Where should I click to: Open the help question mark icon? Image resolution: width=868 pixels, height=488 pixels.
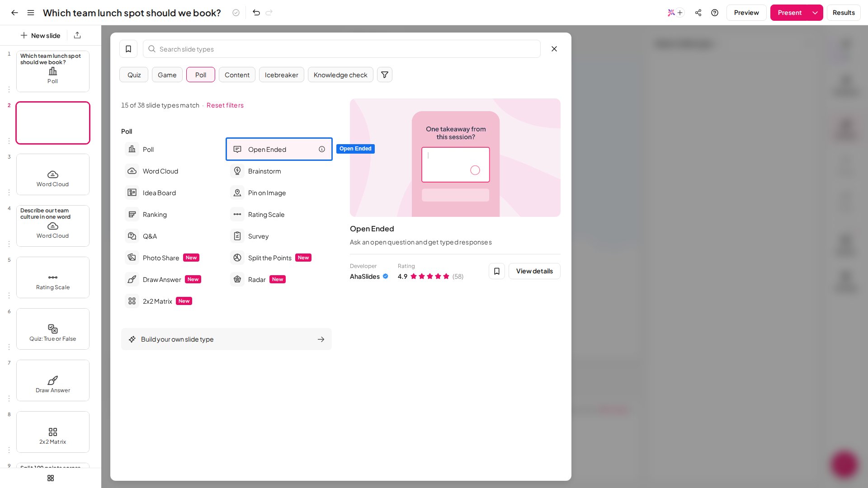coord(715,13)
